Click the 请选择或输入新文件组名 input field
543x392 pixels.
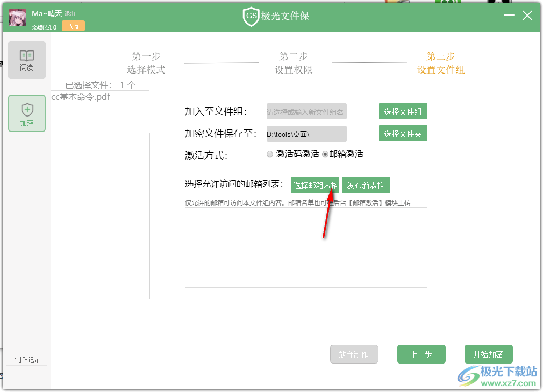305,111
